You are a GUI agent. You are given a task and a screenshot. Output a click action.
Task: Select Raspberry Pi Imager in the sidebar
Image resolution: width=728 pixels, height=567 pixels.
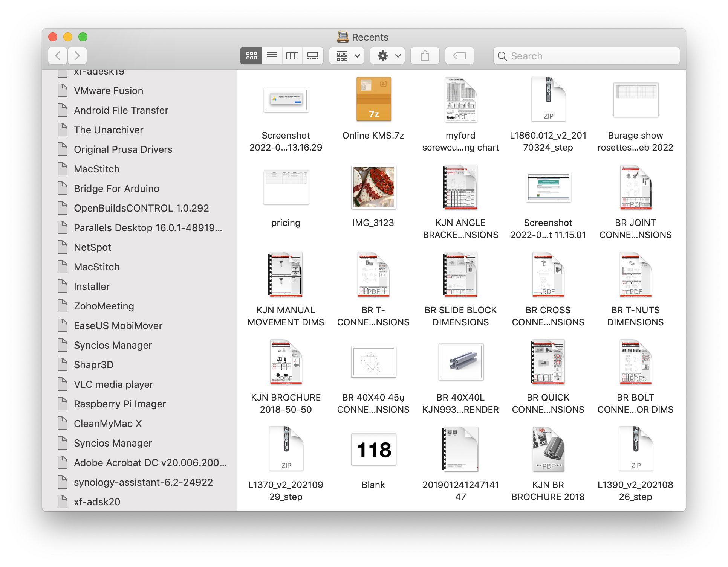[x=120, y=404]
